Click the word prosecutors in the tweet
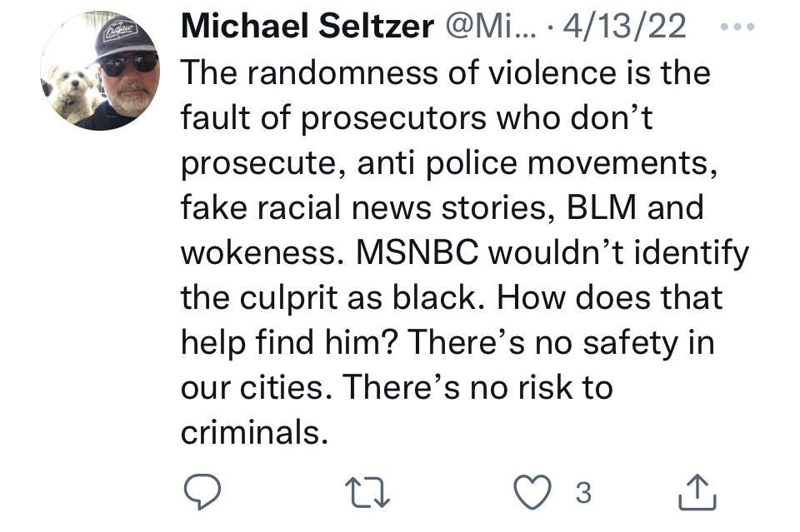 click(x=393, y=117)
